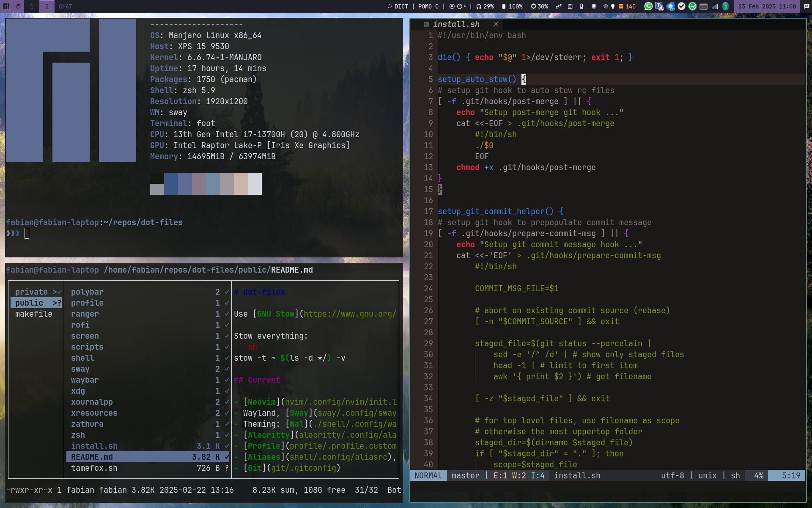Open the on-screen keyboard tray icon
The image size is (812, 508).
pos(703,6)
